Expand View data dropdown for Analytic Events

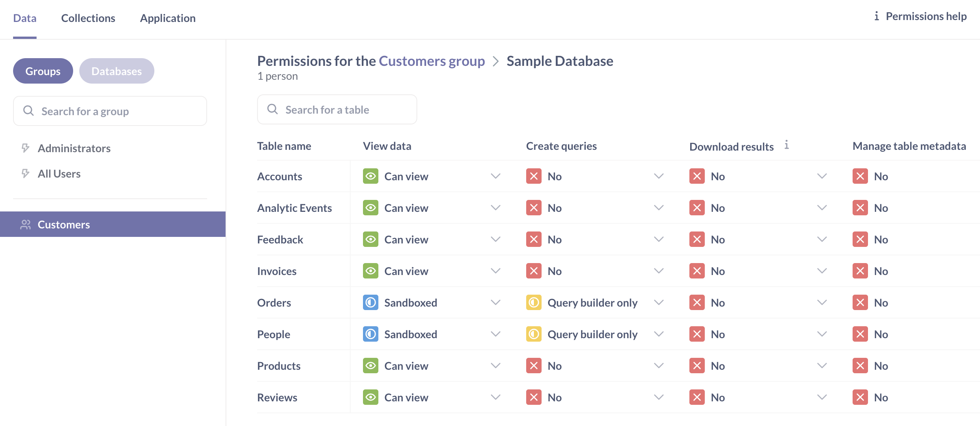click(x=495, y=208)
